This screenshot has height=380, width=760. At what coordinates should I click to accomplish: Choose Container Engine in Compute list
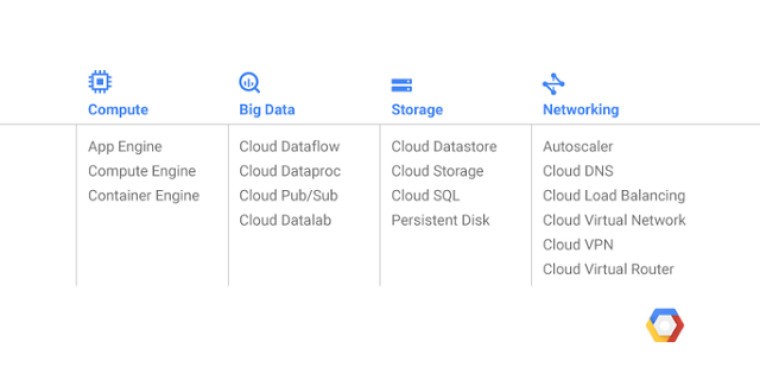143,196
